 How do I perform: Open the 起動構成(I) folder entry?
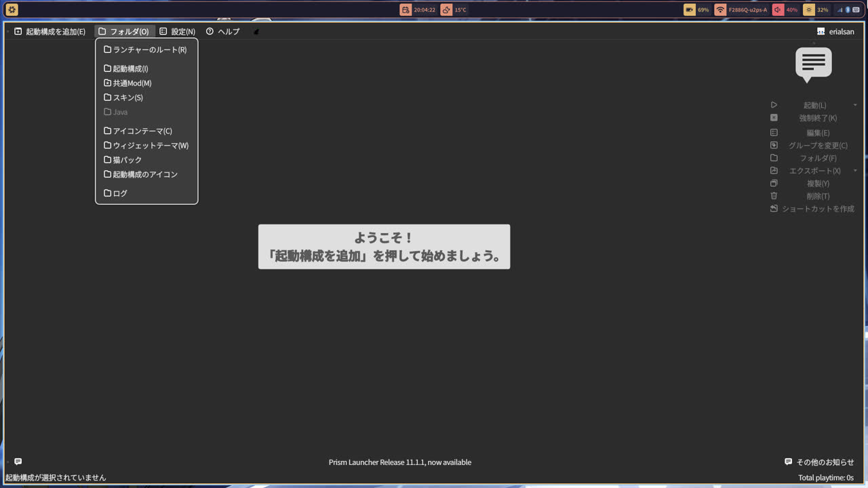tap(146, 68)
